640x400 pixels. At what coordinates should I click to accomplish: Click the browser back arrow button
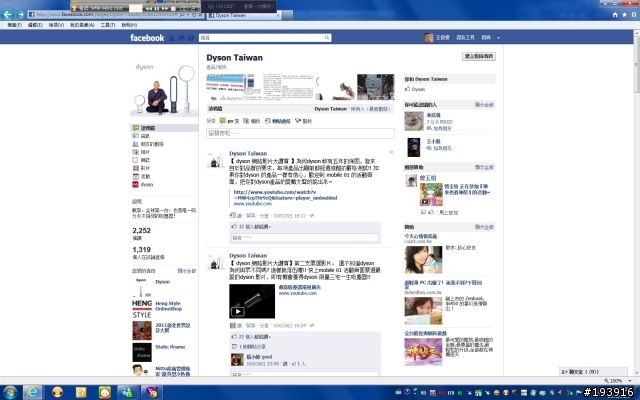point(7,14)
